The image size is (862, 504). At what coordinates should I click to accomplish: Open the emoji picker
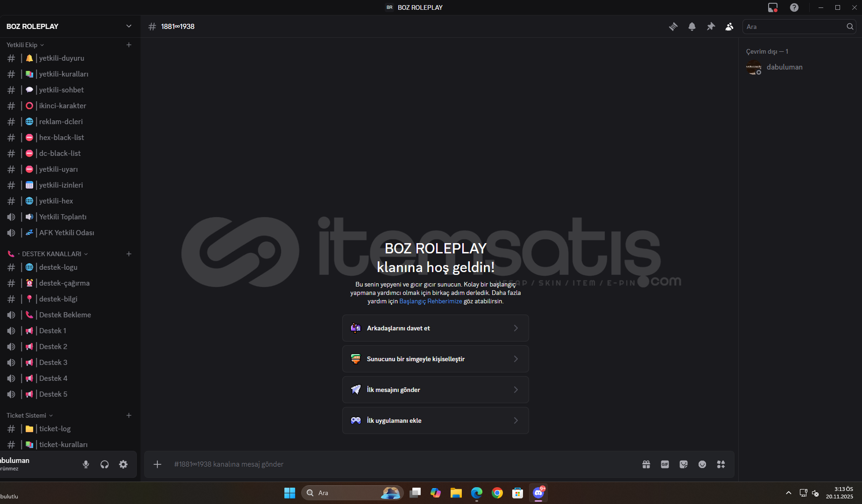[702, 464]
